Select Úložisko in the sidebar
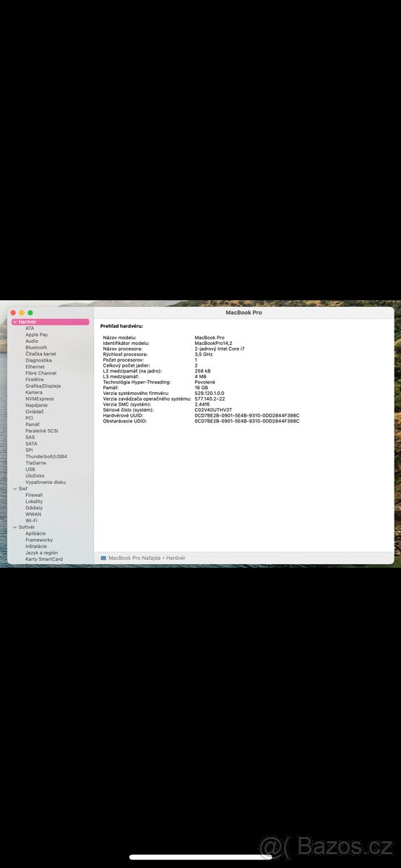This screenshot has height=868, width=401. [x=35, y=476]
